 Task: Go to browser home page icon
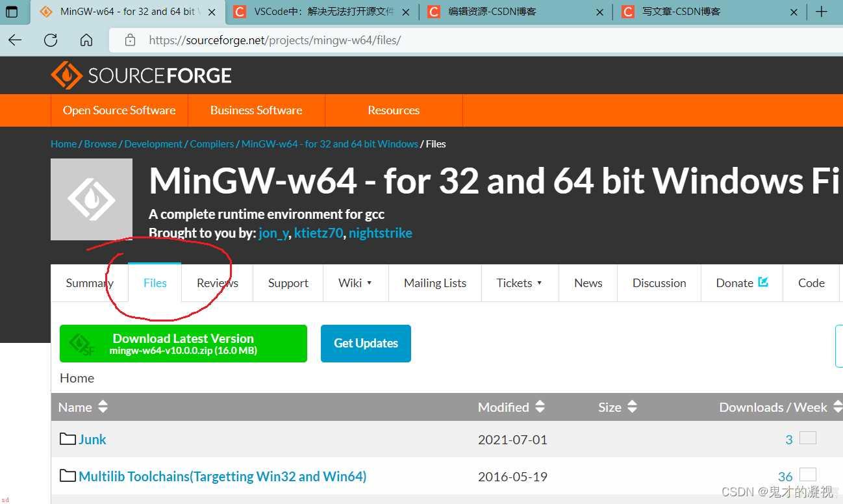86,40
